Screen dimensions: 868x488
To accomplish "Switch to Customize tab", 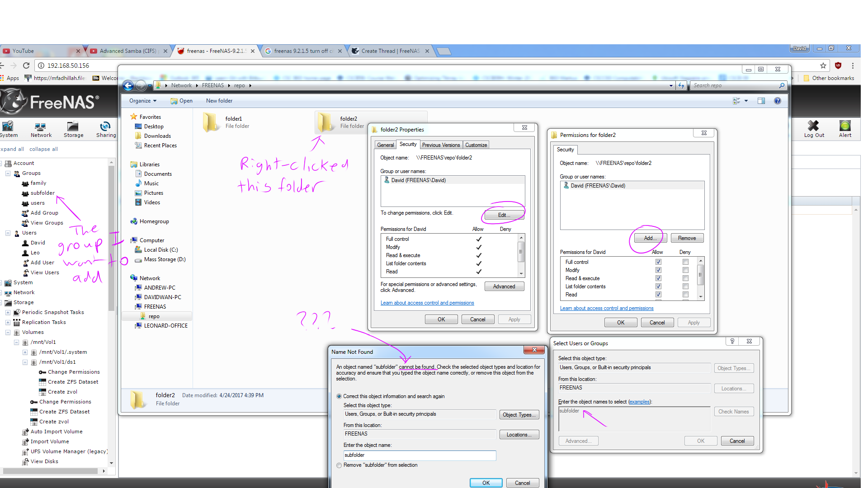I will 476,145.
